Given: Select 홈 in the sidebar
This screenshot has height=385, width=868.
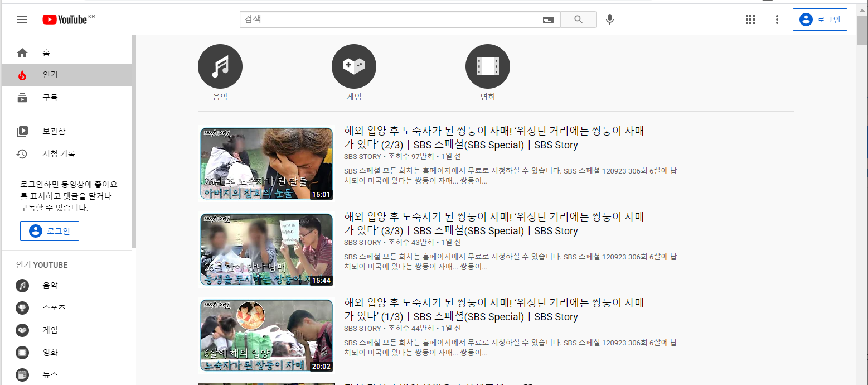Looking at the screenshot, I should (67, 53).
